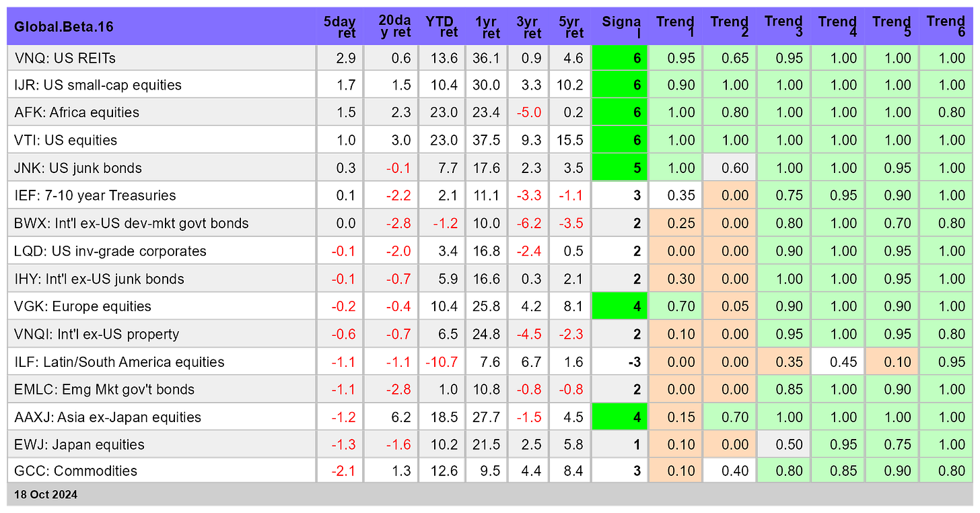Select the green signal 6 cell for VNQ
The height and width of the screenshot is (513, 980).
(x=619, y=58)
